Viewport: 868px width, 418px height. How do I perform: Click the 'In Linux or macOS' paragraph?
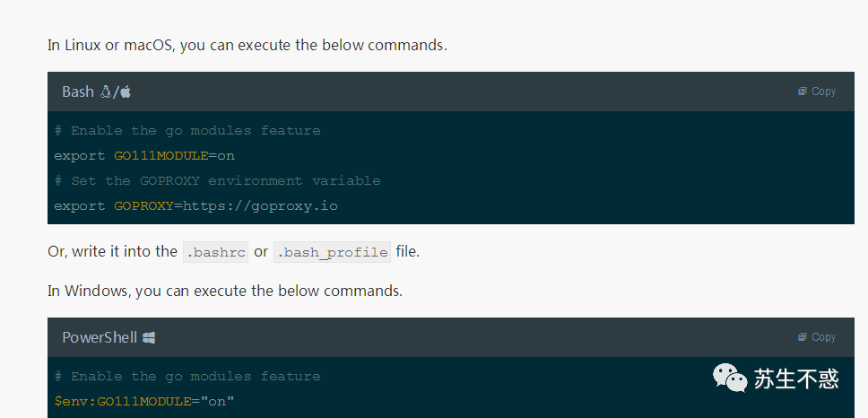tap(247, 45)
